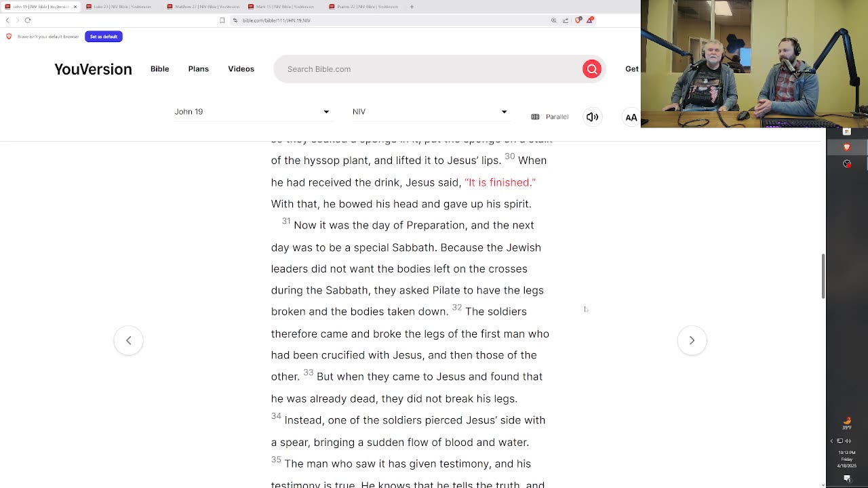Click Set as default button
The image size is (868, 488).
[x=104, y=37]
